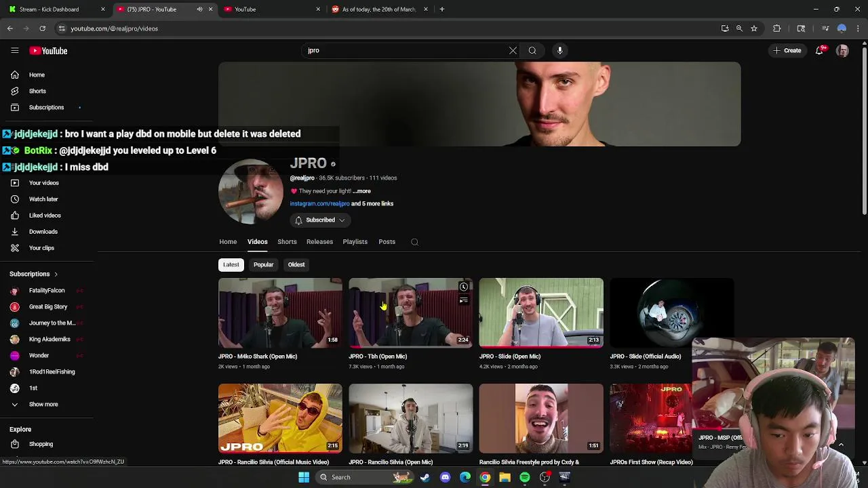Add Tbh video to queue icon
Image resolution: width=868 pixels, height=488 pixels.
click(x=463, y=300)
